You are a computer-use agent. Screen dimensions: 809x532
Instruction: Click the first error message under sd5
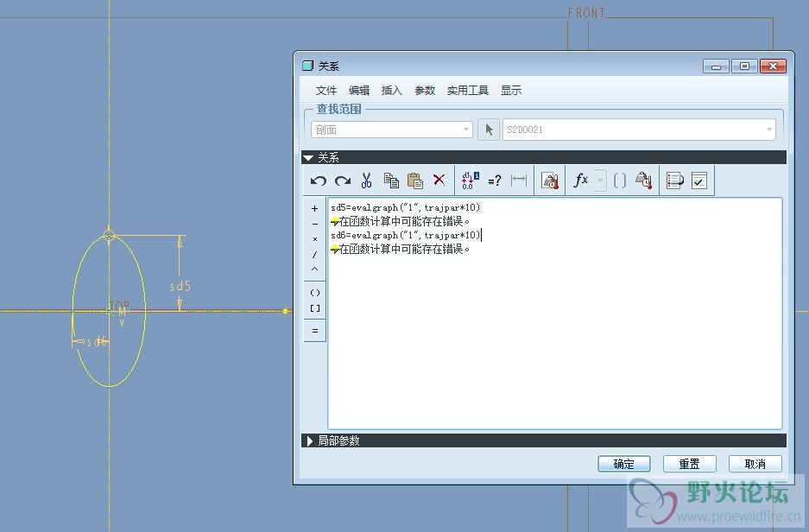pyautogui.click(x=401, y=221)
